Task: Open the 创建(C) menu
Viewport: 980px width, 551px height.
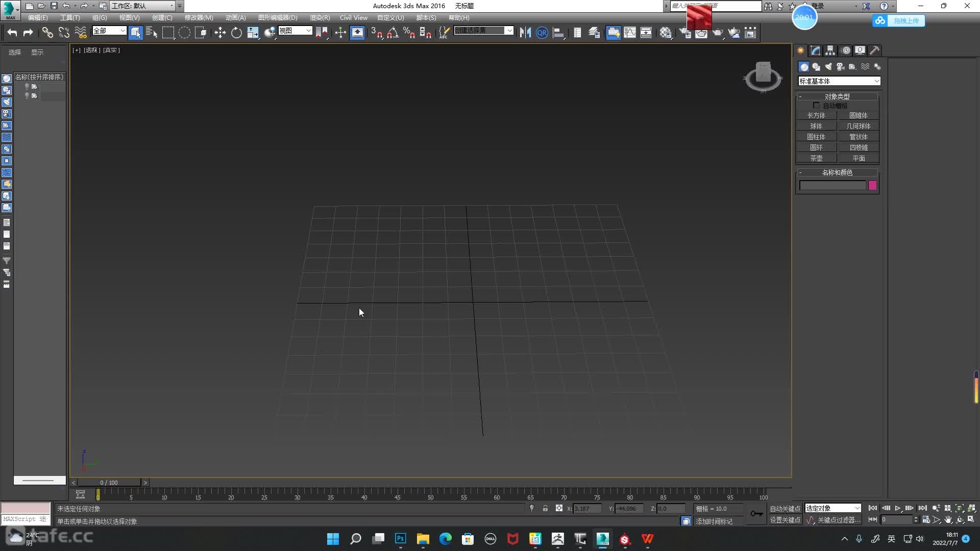Action: (162, 17)
